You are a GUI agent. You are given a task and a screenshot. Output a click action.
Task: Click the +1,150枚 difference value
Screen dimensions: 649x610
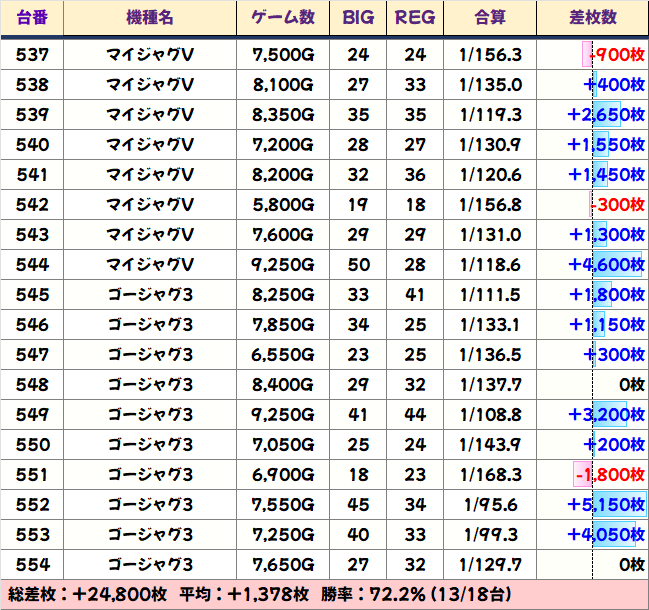[x=607, y=324]
